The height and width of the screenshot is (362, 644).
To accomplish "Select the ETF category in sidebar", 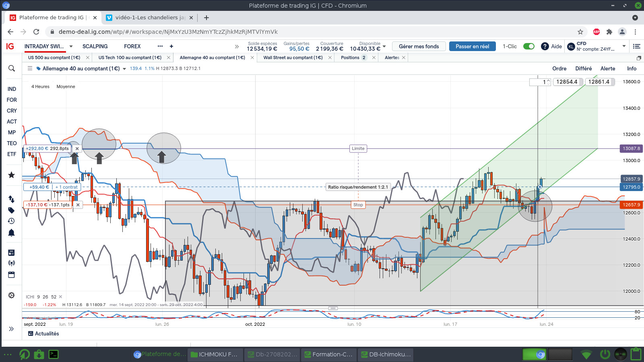I will coord(12,154).
